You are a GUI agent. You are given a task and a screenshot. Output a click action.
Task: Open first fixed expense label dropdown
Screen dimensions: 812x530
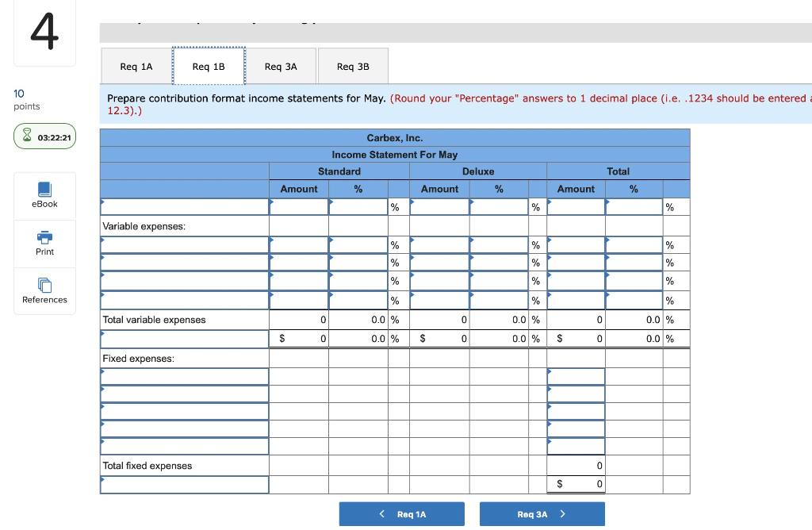(x=184, y=376)
